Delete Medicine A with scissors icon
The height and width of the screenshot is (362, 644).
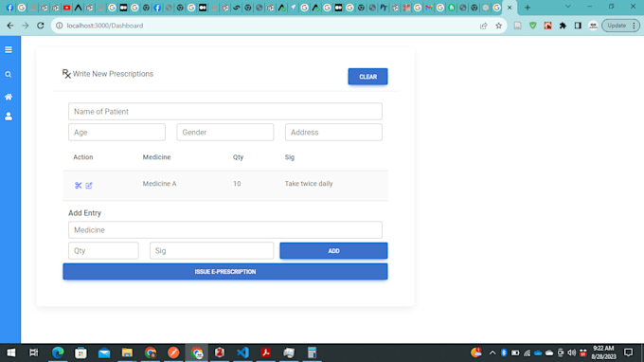(78, 186)
